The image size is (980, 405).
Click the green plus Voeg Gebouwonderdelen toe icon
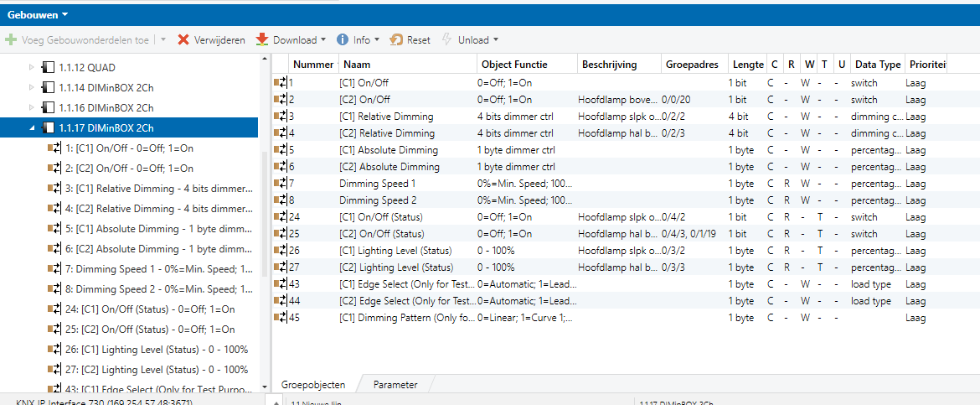pos(11,40)
